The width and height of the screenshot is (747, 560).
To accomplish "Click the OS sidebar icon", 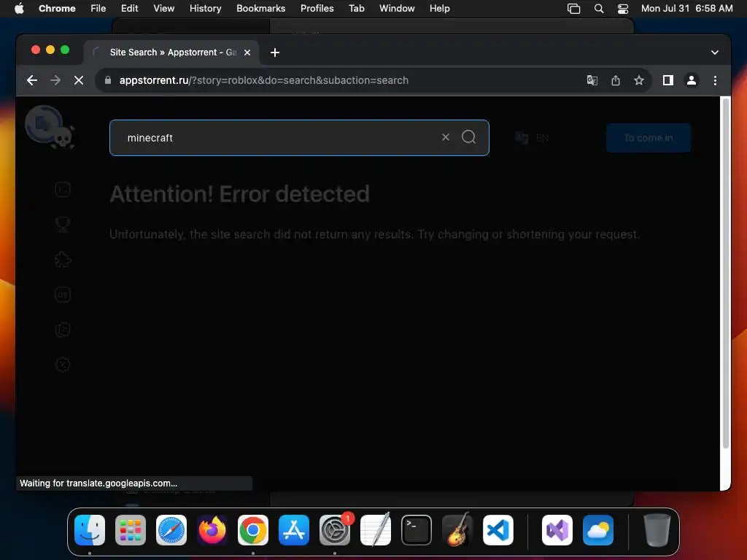I will (63, 295).
